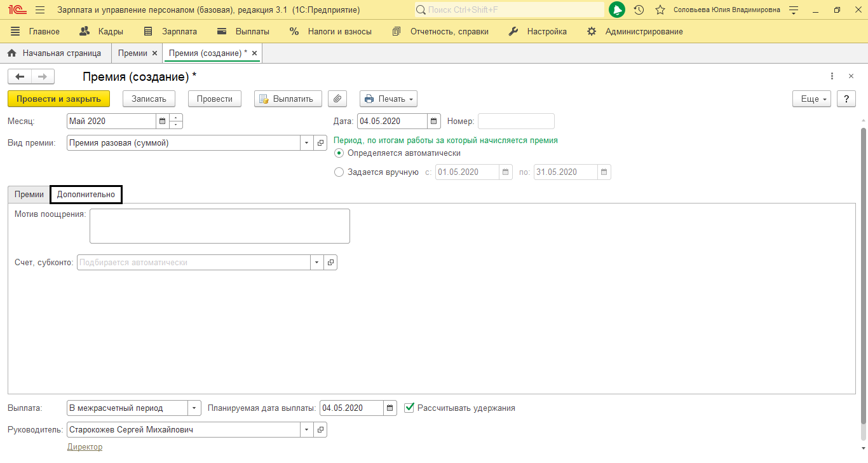868x463 pixels.
Task: Increase month with stepper up arrow
Action: (175, 118)
